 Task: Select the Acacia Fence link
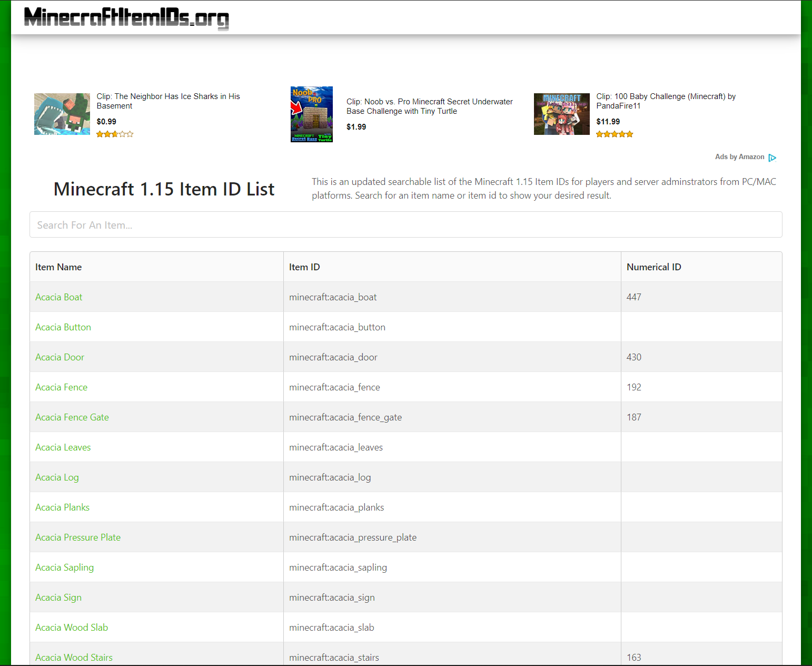61,387
